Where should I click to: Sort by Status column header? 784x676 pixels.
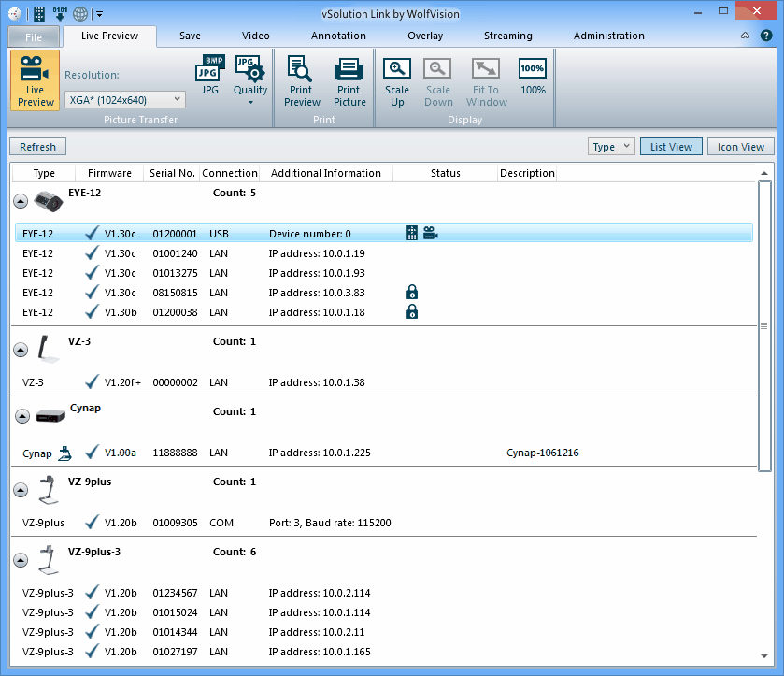pyautogui.click(x=446, y=173)
